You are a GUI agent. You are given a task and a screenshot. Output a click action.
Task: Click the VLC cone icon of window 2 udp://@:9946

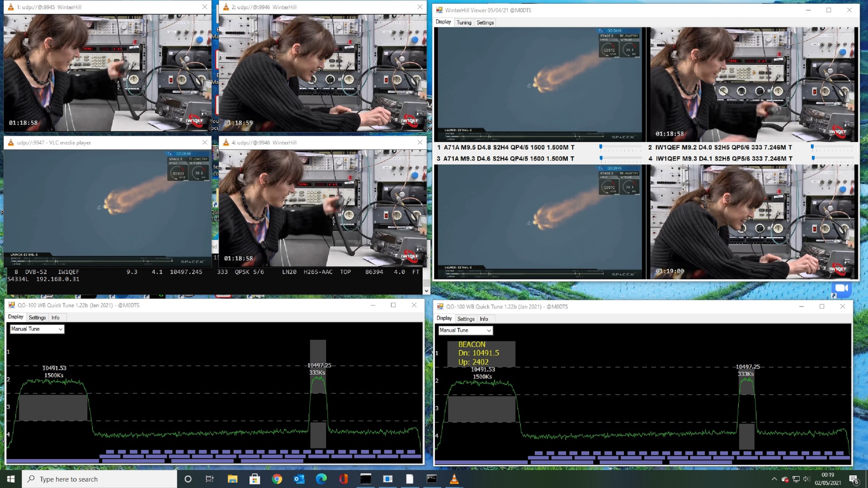(226, 7)
